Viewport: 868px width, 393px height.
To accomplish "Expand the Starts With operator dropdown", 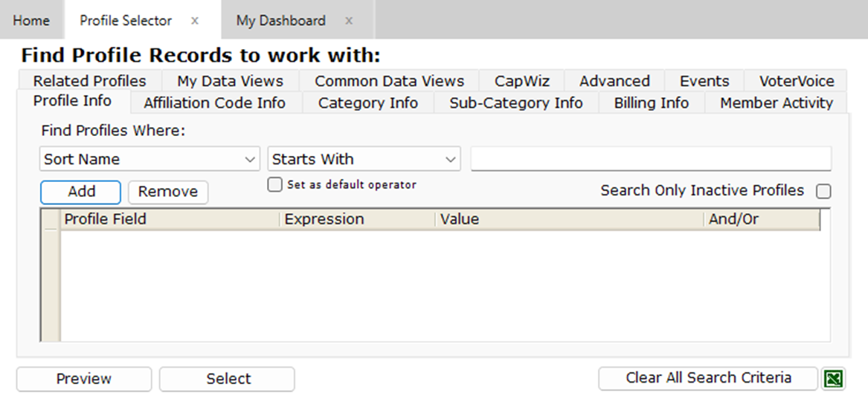I will (364, 159).
